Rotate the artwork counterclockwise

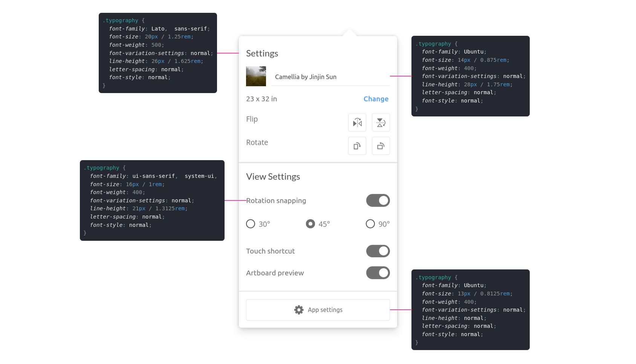point(381,146)
